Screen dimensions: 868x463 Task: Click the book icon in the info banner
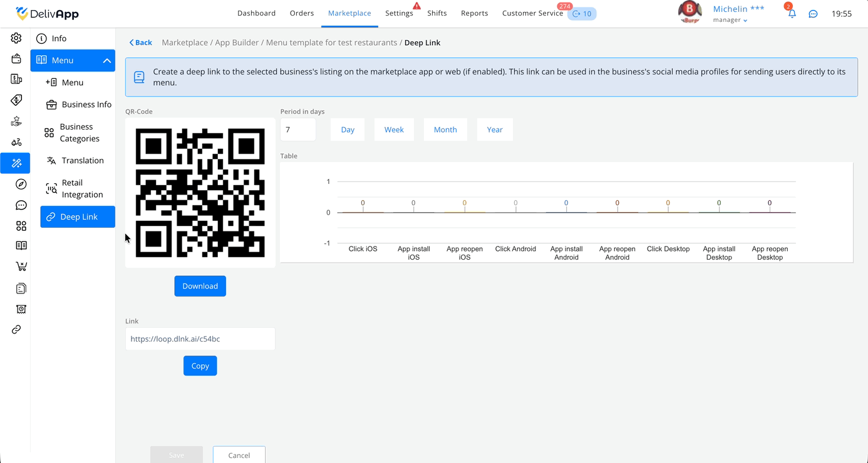139,77
